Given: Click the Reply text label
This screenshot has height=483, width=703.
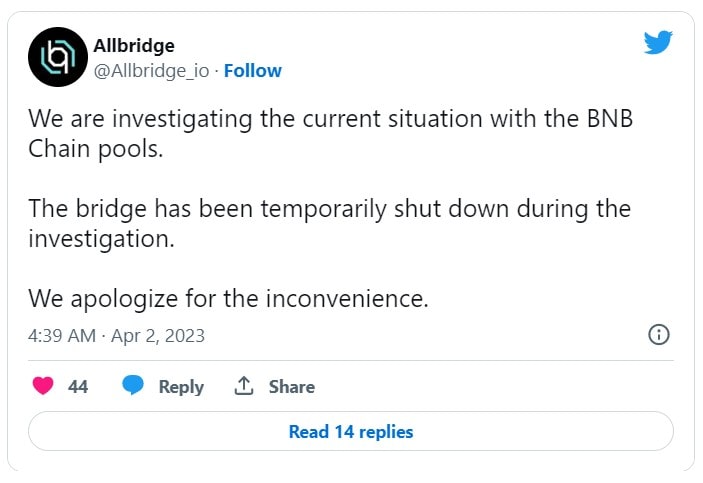Looking at the screenshot, I should (x=181, y=387).
